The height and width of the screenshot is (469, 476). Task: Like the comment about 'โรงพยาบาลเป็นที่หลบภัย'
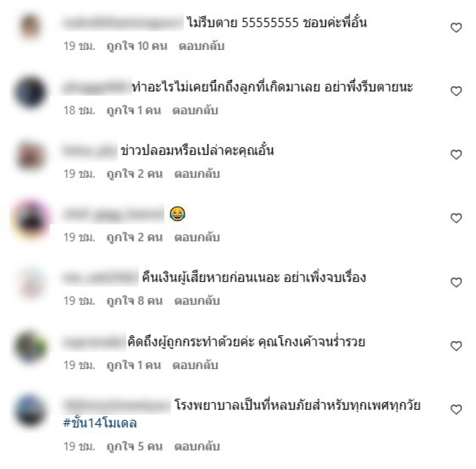pos(456,409)
